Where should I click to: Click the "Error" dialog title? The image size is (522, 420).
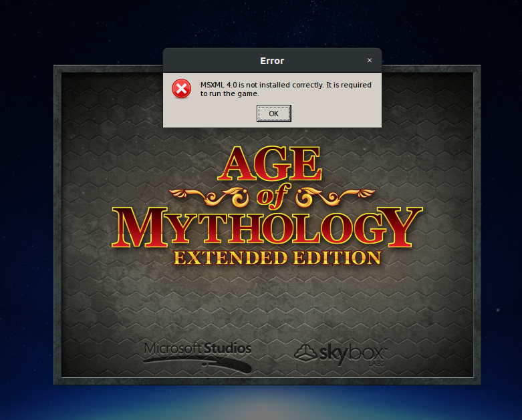coord(272,61)
